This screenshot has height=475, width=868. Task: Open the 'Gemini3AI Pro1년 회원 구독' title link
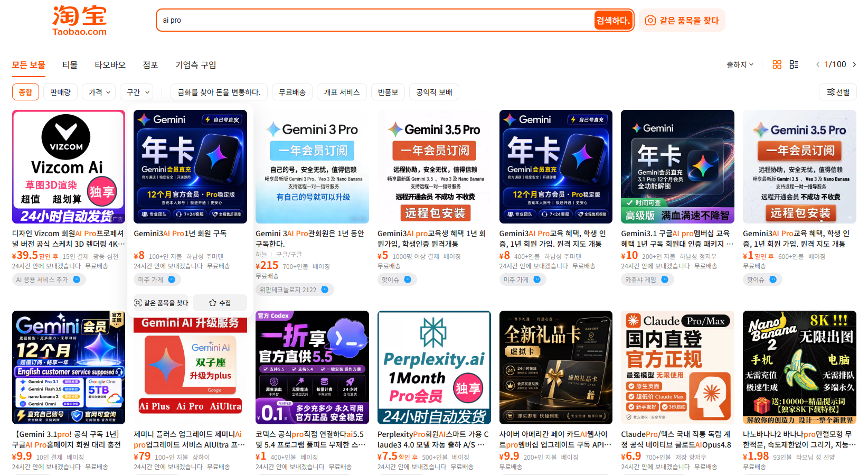pyautogui.click(x=180, y=233)
